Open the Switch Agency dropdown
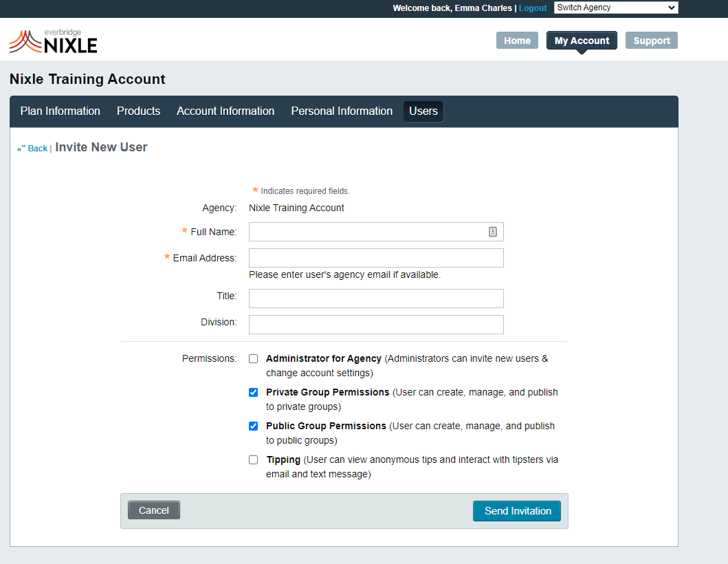The height and width of the screenshot is (564, 728). click(x=616, y=8)
